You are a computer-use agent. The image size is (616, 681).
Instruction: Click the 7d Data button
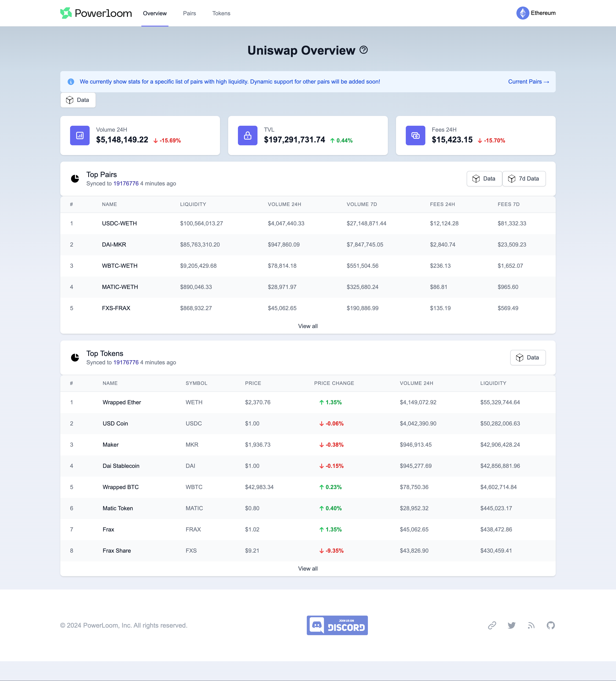pos(524,179)
